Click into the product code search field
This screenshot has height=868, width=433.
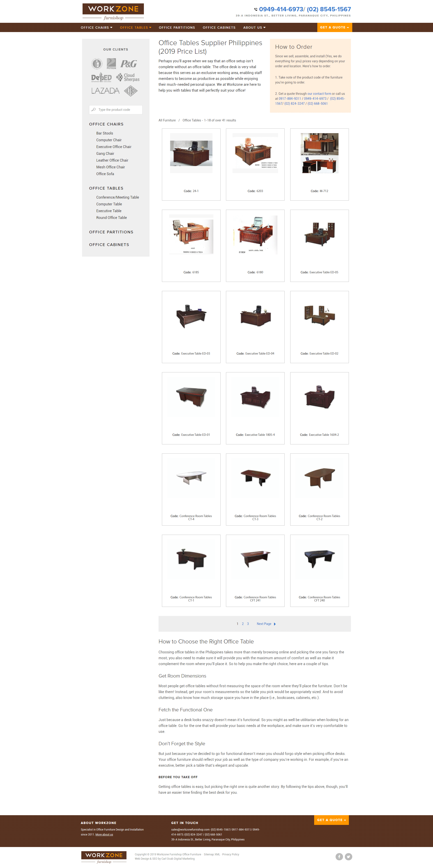[116, 110]
